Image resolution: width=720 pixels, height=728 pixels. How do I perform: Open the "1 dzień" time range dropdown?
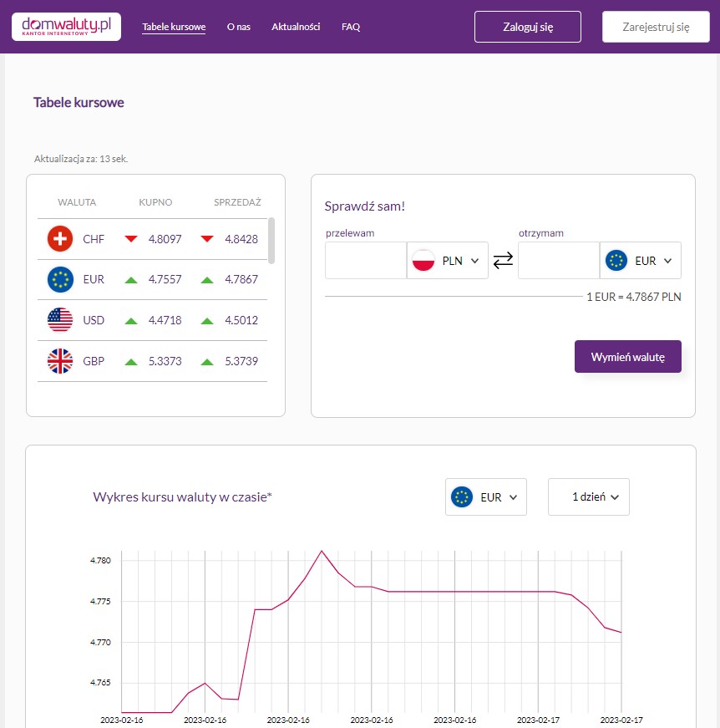click(x=589, y=497)
